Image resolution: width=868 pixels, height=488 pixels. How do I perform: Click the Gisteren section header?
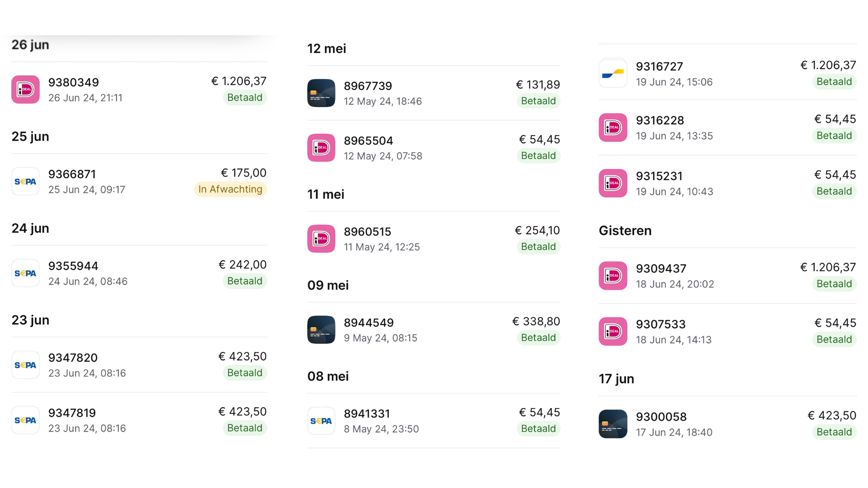pos(625,230)
